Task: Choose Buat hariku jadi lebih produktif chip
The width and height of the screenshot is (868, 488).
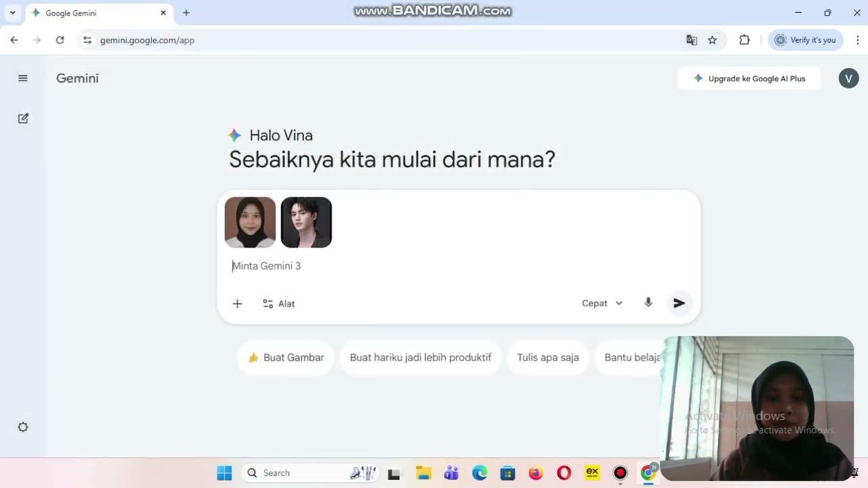Action: (420, 357)
